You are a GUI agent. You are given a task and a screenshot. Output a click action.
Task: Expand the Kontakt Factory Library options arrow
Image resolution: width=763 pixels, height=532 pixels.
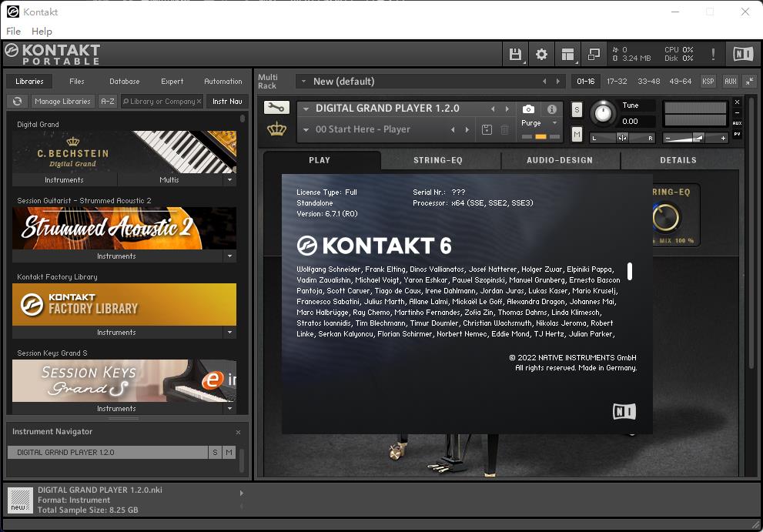229,333
